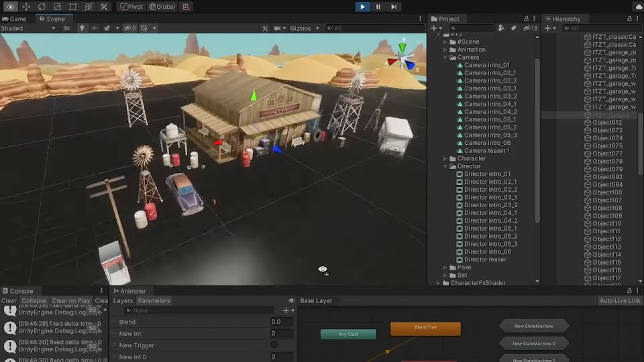Search Project by label icon

pos(513,28)
